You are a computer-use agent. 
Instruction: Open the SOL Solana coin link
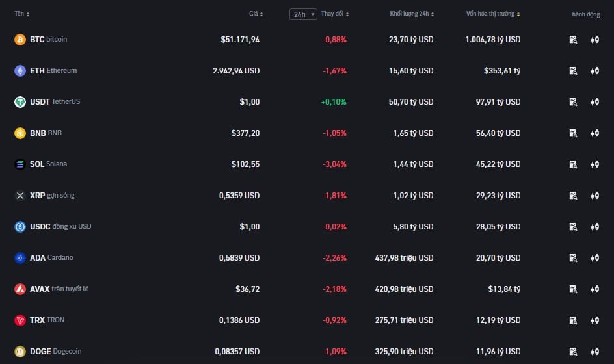[49, 164]
